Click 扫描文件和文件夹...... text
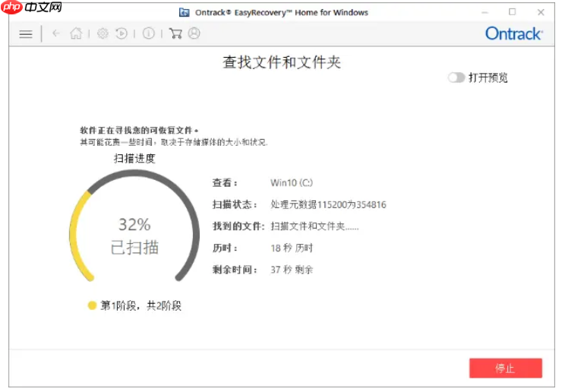This screenshot has height=392, width=562. pos(314,226)
